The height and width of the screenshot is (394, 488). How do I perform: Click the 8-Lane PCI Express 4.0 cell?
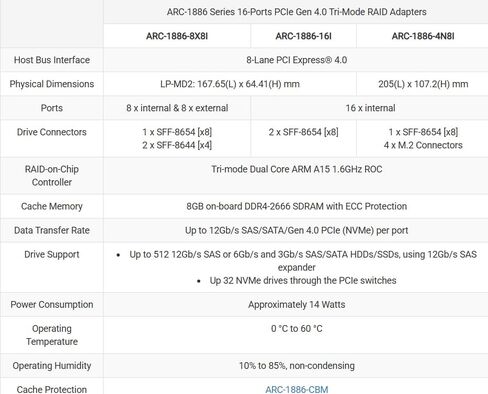pyautogui.click(x=297, y=60)
